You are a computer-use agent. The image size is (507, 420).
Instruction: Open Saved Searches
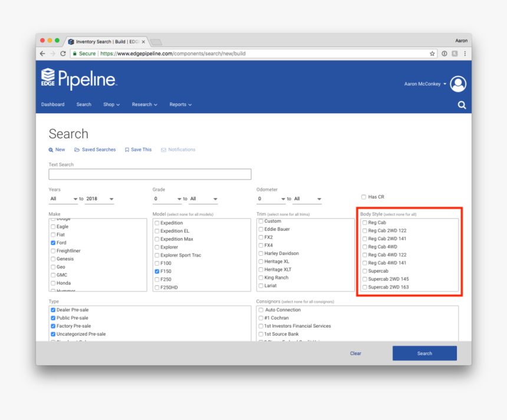(x=95, y=150)
